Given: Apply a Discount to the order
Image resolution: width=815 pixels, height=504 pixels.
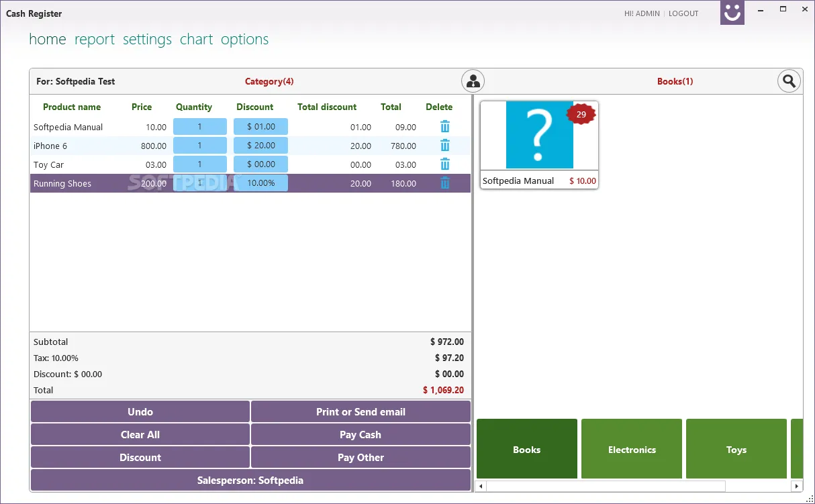Looking at the screenshot, I should point(140,457).
